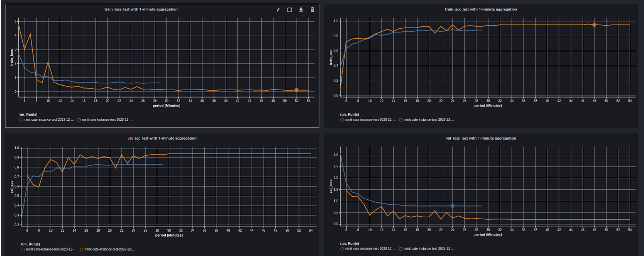Toggle orange run in train_acc legend
644x256 pixels.
pos(401,120)
